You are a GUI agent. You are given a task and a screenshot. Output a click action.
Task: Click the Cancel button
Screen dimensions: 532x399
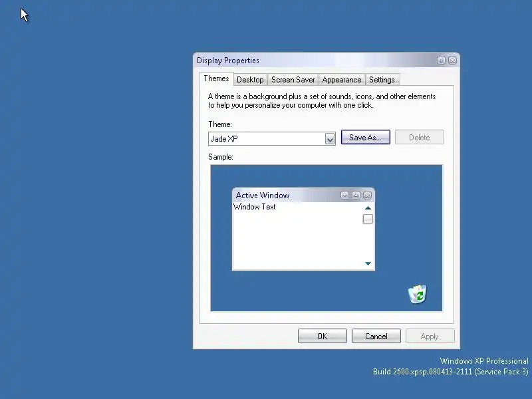tap(376, 336)
